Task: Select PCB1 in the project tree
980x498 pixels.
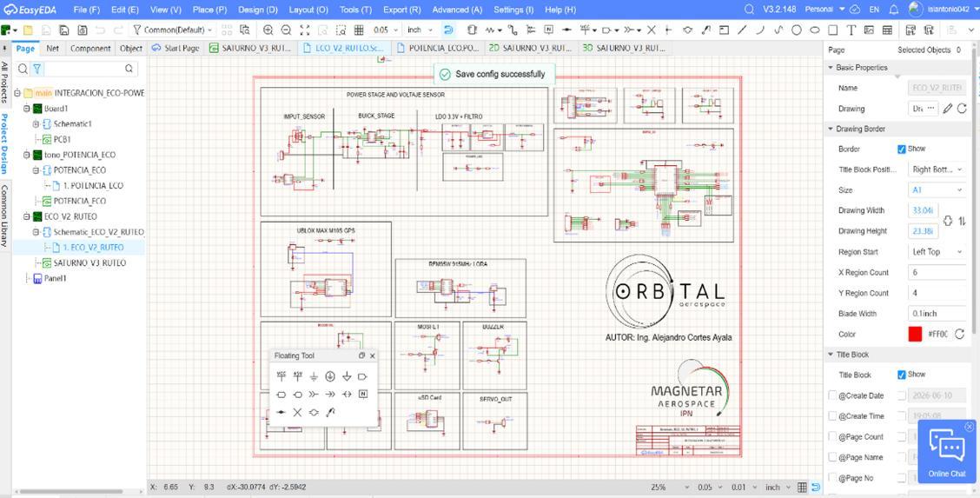Action: 62,139
